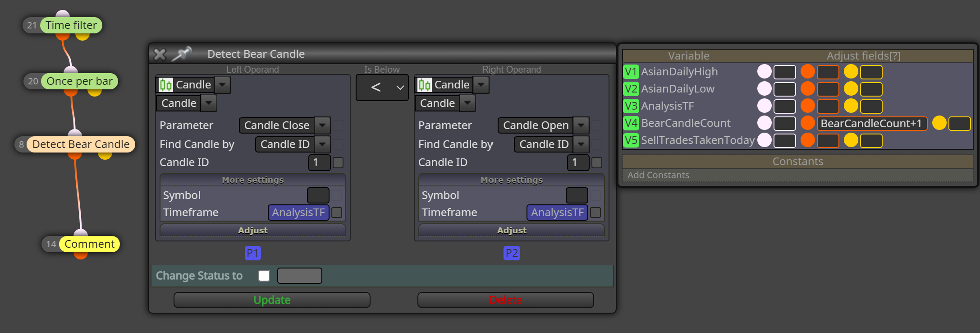Open left operand Adjust section

[x=253, y=230]
